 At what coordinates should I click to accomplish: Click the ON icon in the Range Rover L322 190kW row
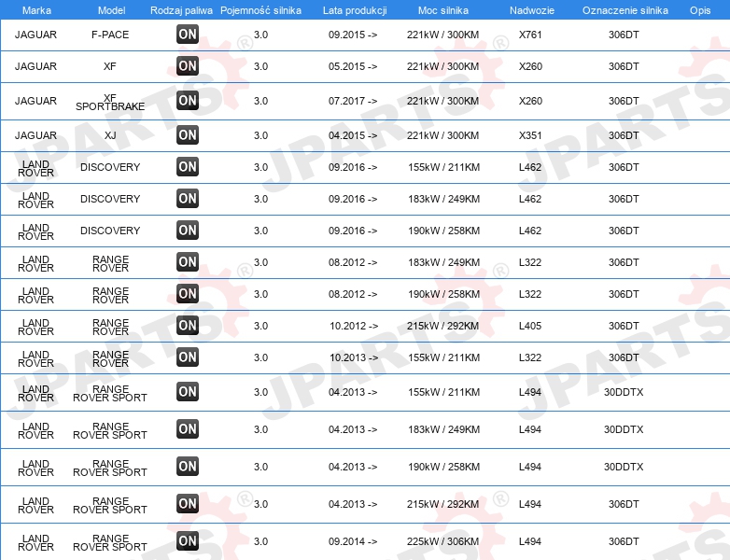click(x=188, y=293)
